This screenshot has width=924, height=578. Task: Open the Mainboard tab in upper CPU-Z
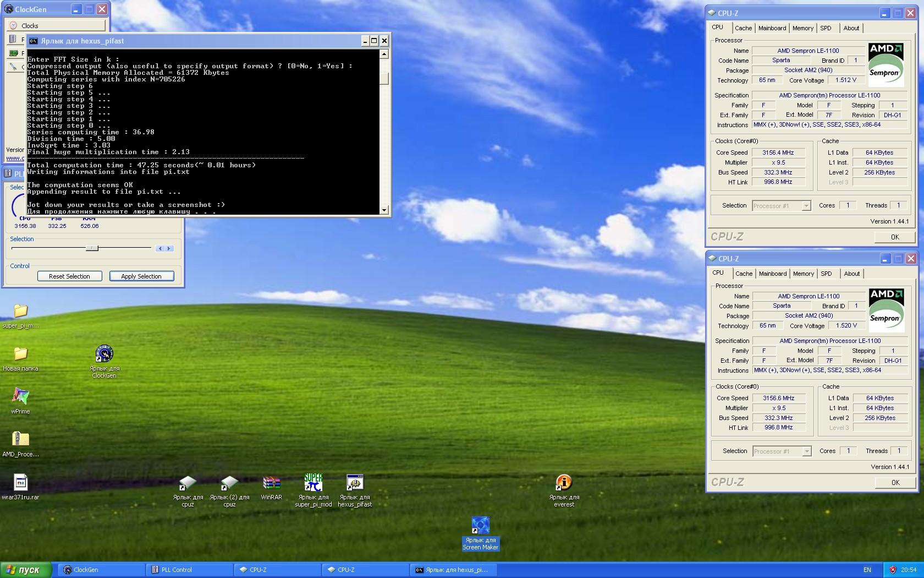[x=772, y=28]
